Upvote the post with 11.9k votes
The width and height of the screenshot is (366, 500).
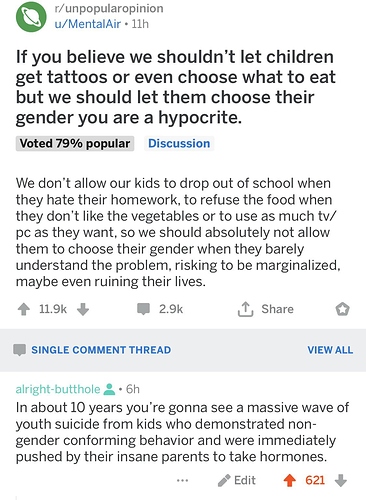[x=23, y=309]
